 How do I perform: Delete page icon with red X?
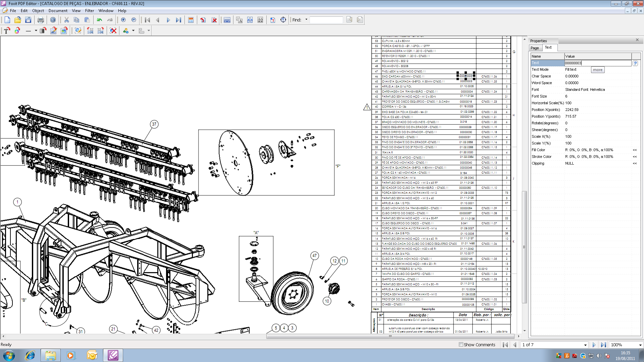coord(214,20)
